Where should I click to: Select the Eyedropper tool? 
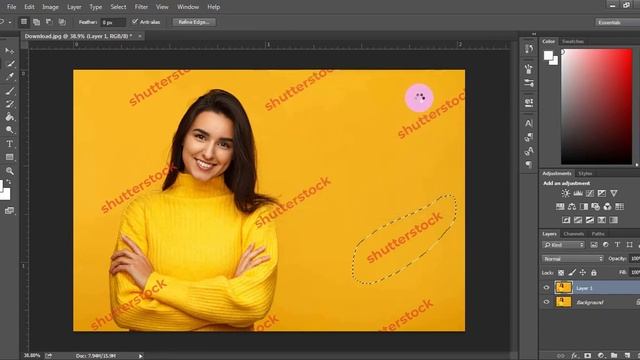click(10, 76)
